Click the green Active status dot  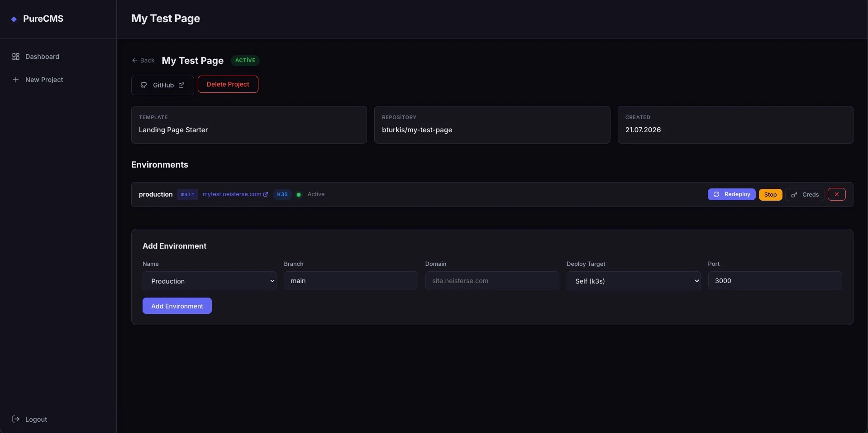[x=299, y=195]
